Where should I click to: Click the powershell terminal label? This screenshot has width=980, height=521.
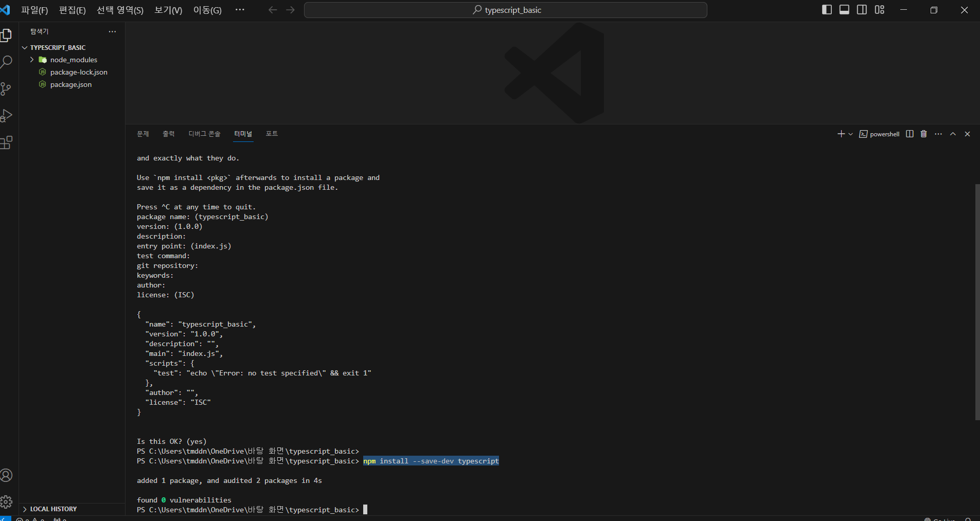879,134
